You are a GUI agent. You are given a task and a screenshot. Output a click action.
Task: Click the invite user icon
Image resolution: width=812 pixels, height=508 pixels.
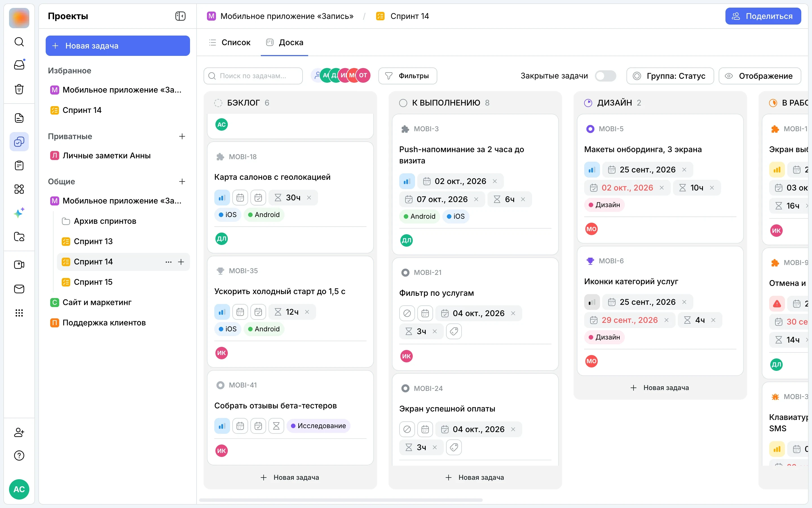pyautogui.click(x=19, y=432)
